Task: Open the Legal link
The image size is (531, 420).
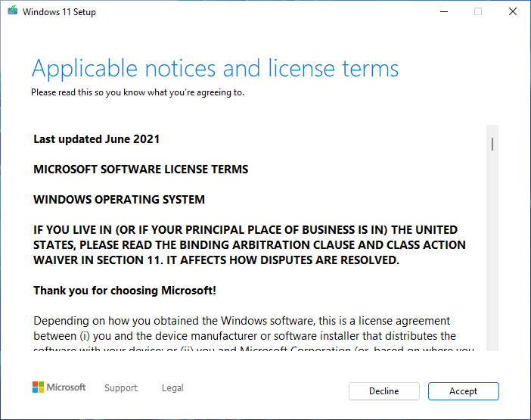Action: point(172,388)
